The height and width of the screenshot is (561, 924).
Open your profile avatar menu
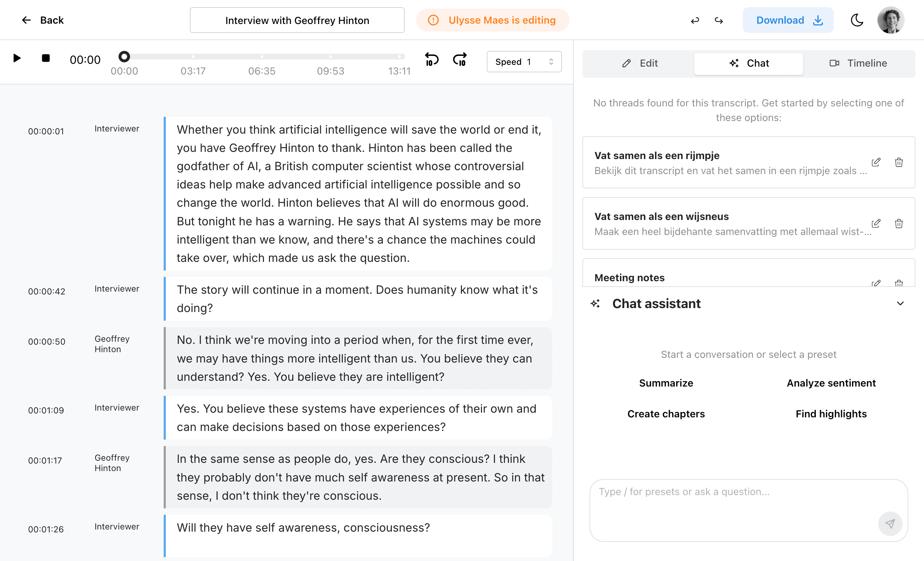tap(891, 20)
